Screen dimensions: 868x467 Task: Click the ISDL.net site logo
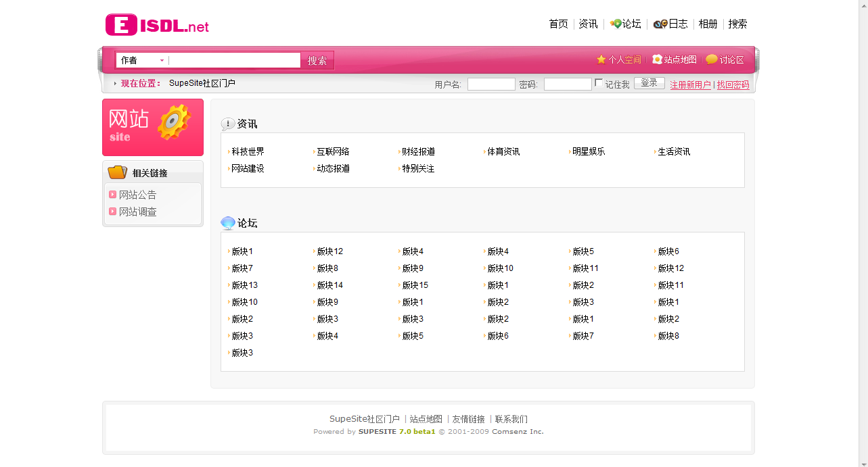coord(157,25)
